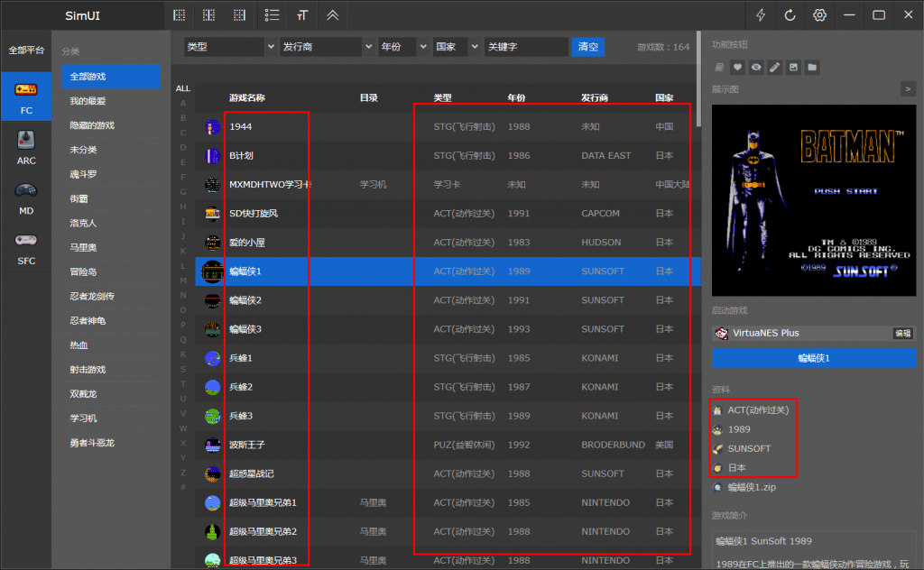Open folder icon in function buttons
The width and height of the screenshot is (924, 570).
pyautogui.click(x=812, y=67)
